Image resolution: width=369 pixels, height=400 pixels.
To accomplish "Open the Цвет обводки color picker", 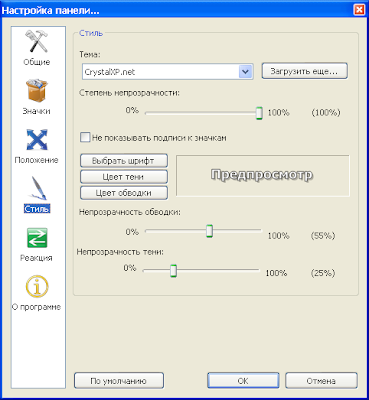I will [x=124, y=193].
